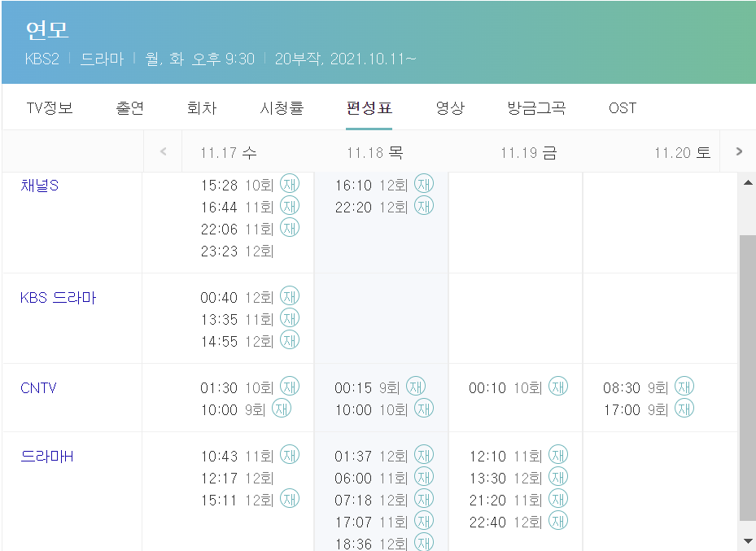Click rerun icon for KBS 드라마 13:35 11회
756x551 pixels.
point(290,318)
